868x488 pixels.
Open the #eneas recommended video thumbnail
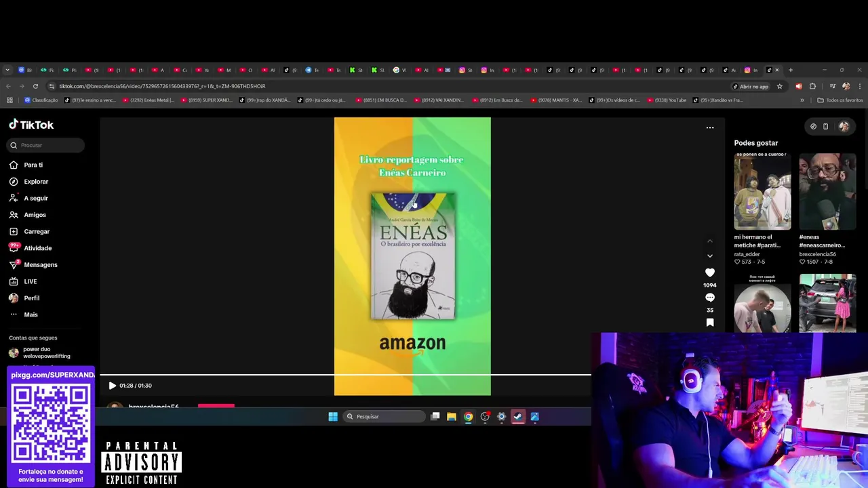point(827,192)
